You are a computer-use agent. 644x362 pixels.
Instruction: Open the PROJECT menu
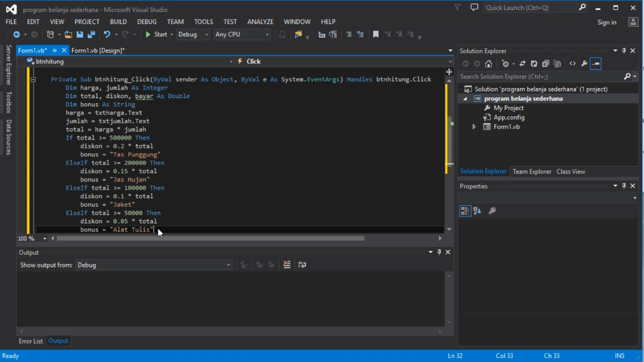87,22
